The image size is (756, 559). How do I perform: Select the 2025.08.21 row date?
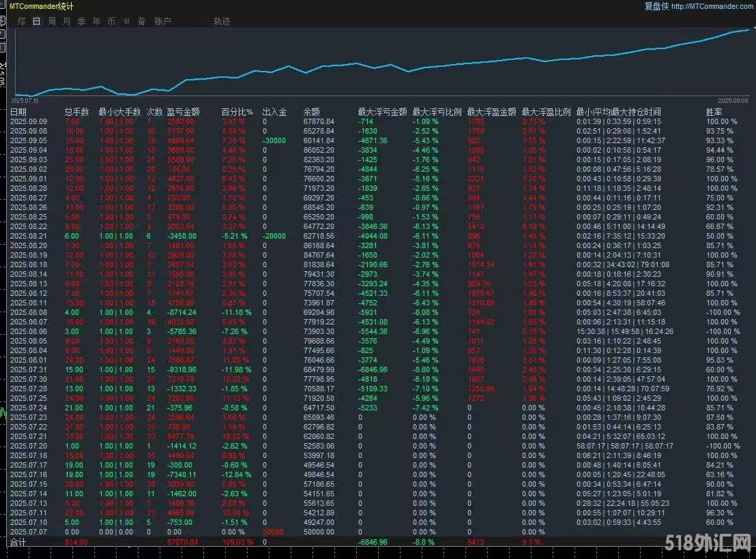click(28, 235)
